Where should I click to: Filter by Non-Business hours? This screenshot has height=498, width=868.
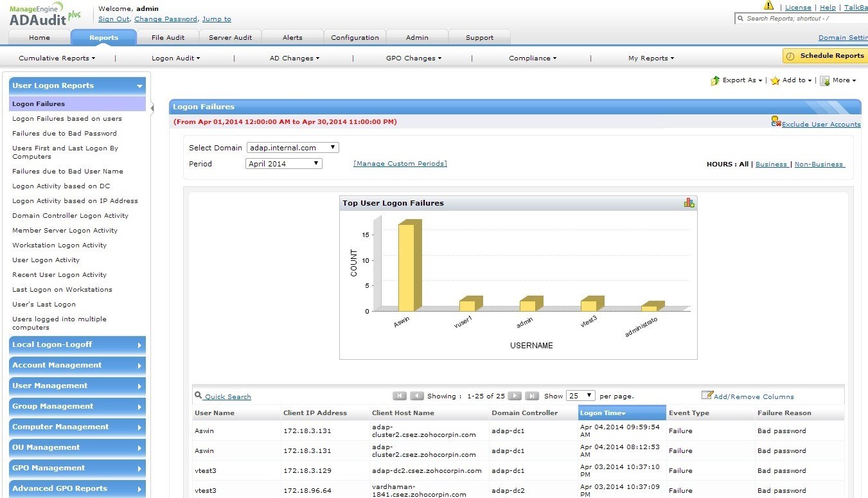819,164
